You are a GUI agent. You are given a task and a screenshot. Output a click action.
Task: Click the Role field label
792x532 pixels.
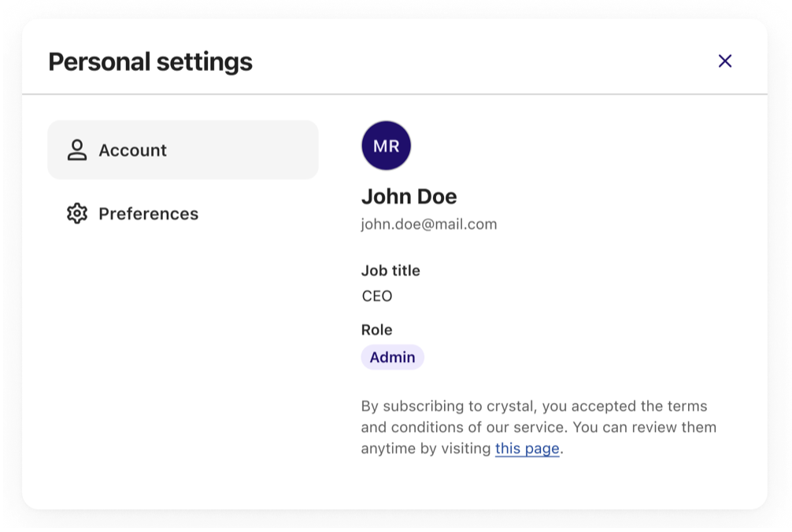(x=376, y=330)
